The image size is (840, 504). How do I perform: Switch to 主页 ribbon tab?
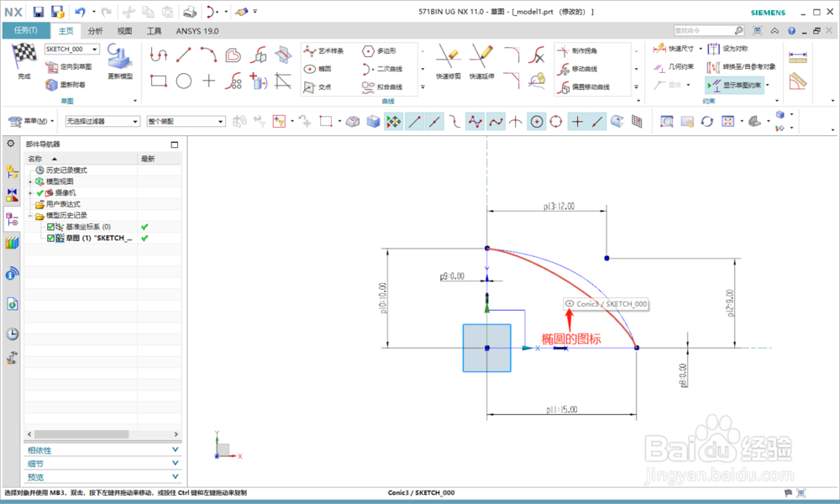[66, 31]
